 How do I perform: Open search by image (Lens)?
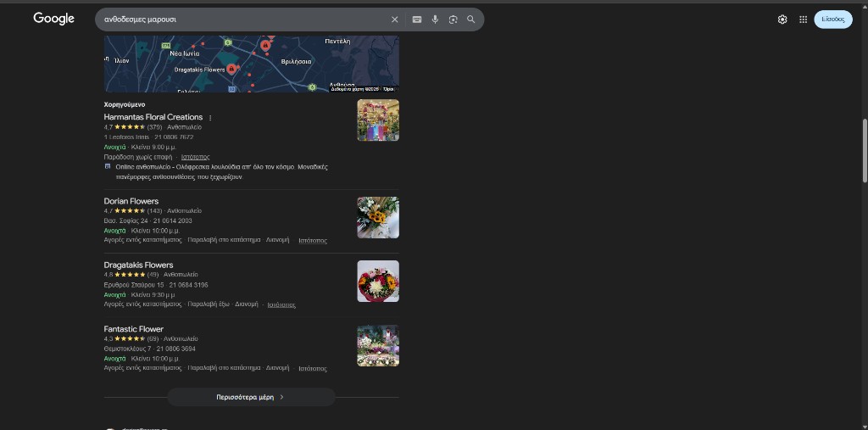tap(453, 20)
